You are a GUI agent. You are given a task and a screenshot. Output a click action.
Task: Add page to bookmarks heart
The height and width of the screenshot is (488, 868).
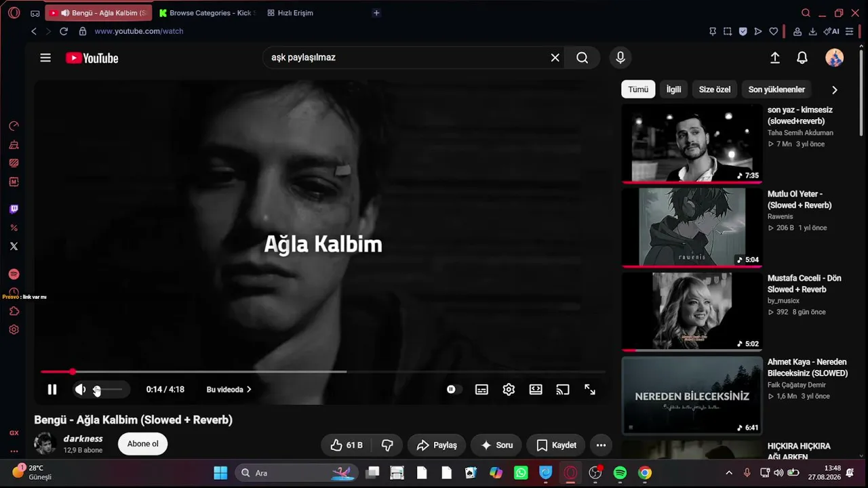coord(773,31)
